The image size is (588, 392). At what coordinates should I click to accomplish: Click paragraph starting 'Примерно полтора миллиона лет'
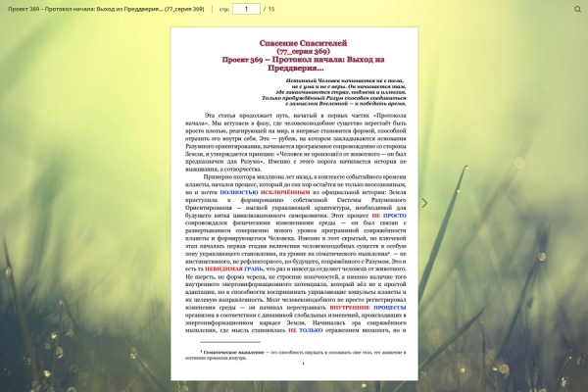click(296, 254)
